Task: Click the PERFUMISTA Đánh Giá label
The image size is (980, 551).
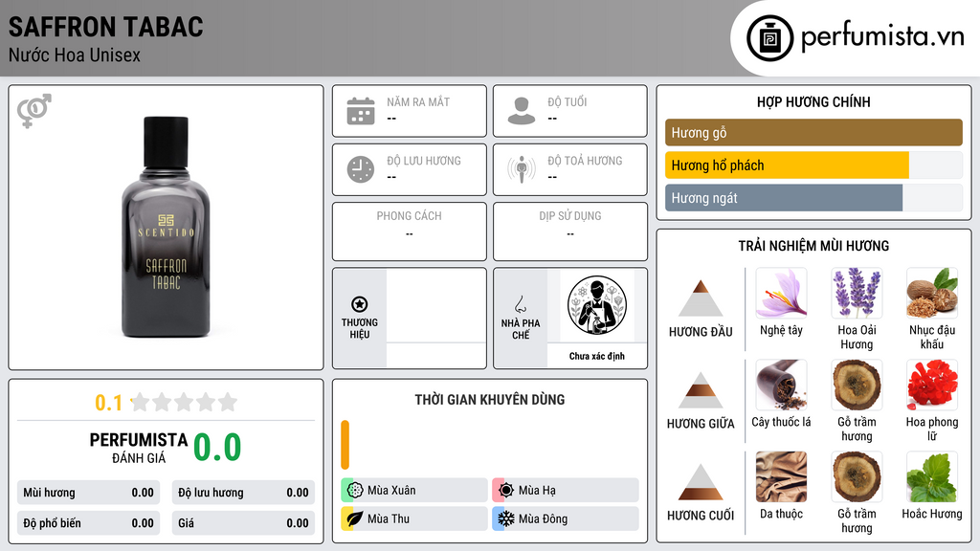Action: (138, 448)
